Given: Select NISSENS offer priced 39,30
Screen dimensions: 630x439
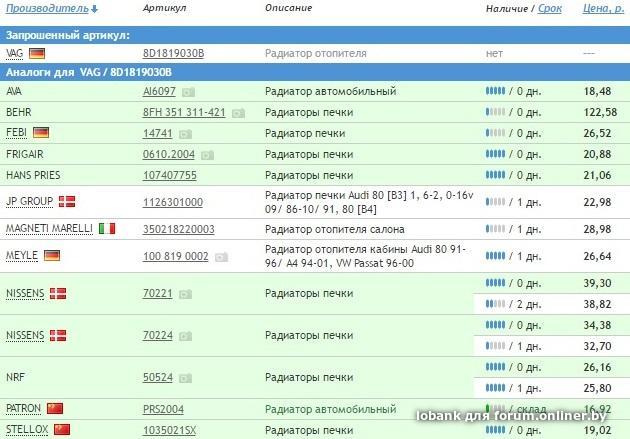Looking at the screenshot, I should tap(597, 284).
